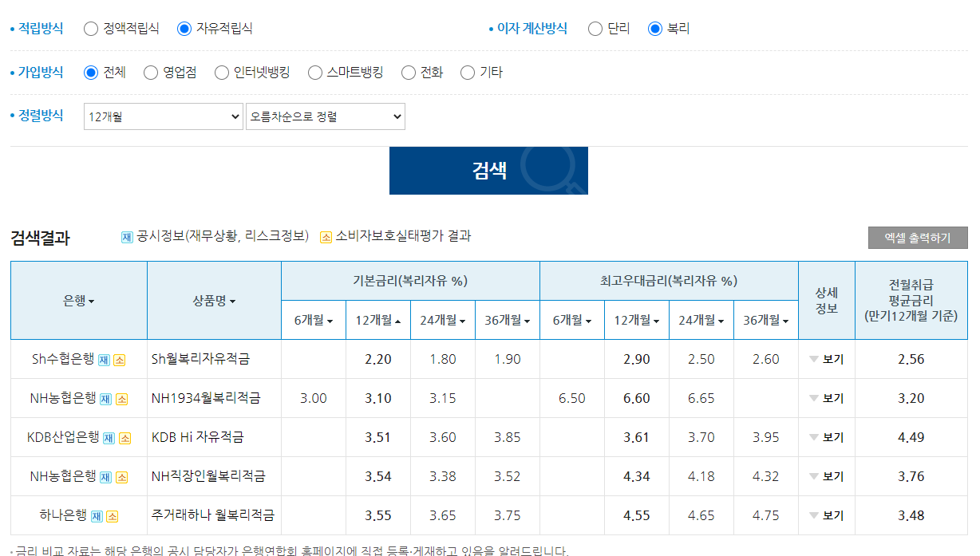Click the 검색 search button
The height and width of the screenshot is (556, 980).
pos(488,171)
